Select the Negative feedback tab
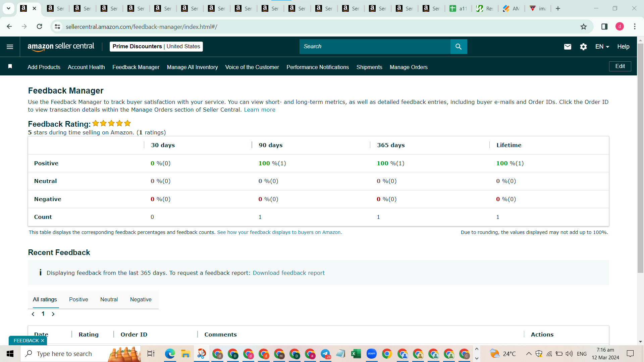Image resolution: width=644 pixels, height=362 pixels. pos(141,299)
